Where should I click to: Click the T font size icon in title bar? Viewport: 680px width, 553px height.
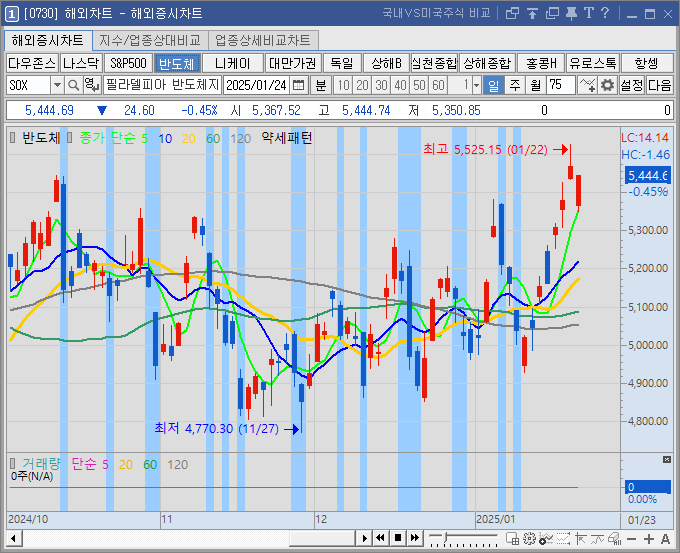point(588,13)
